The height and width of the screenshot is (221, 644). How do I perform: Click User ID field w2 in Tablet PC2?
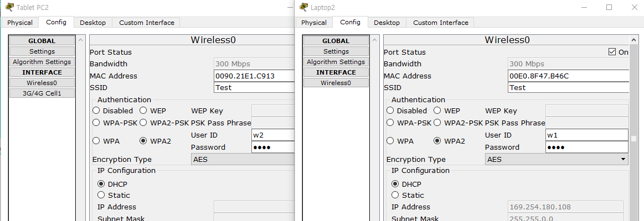point(273,135)
